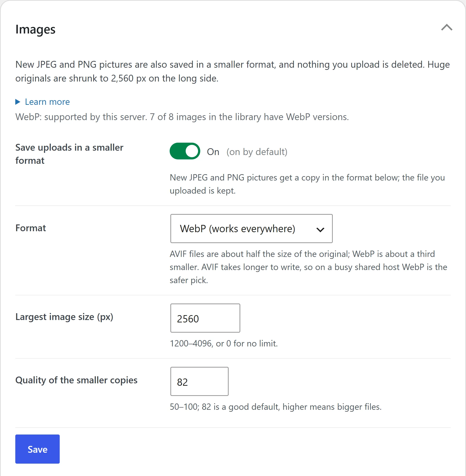The height and width of the screenshot is (476, 466).
Task: Click the 'the file you uploaded is kept' description
Action: [x=307, y=184]
